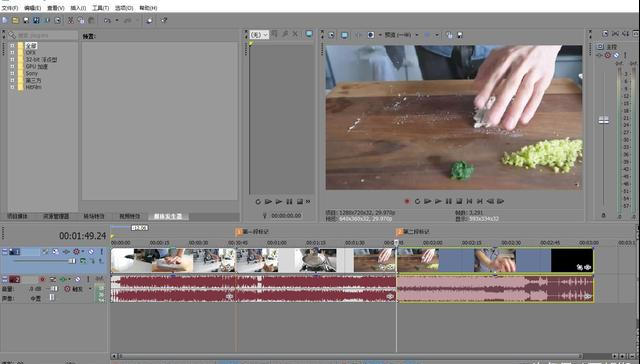
Task: Switch to the 视频特效 tab
Action: pyautogui.click(x=130, y=216)
